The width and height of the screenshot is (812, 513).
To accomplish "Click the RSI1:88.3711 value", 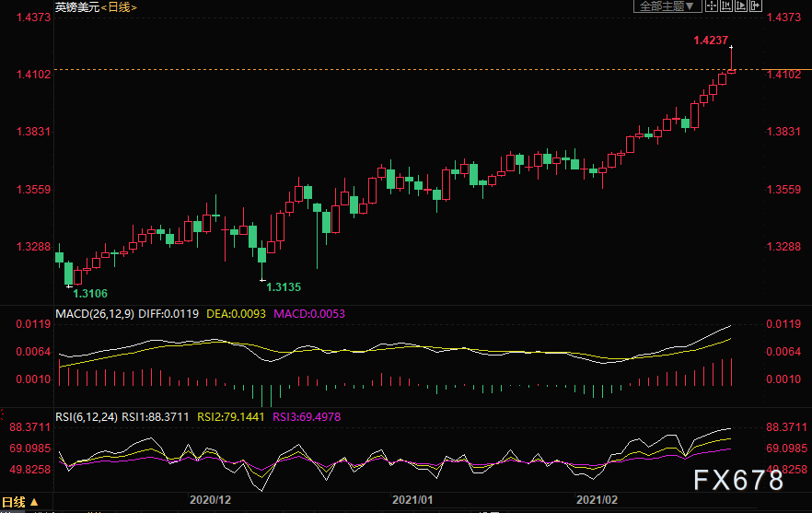I will coord(156,416).
